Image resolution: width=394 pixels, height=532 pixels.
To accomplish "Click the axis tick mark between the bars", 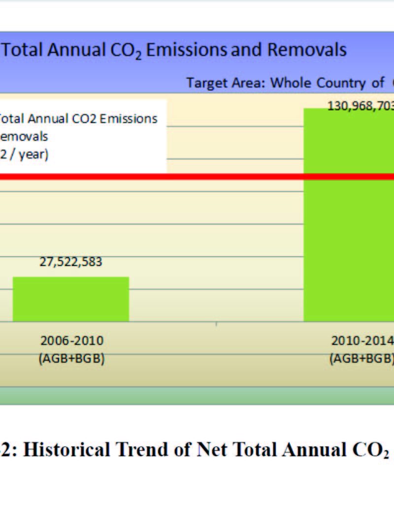I will [x=216, y=324].
